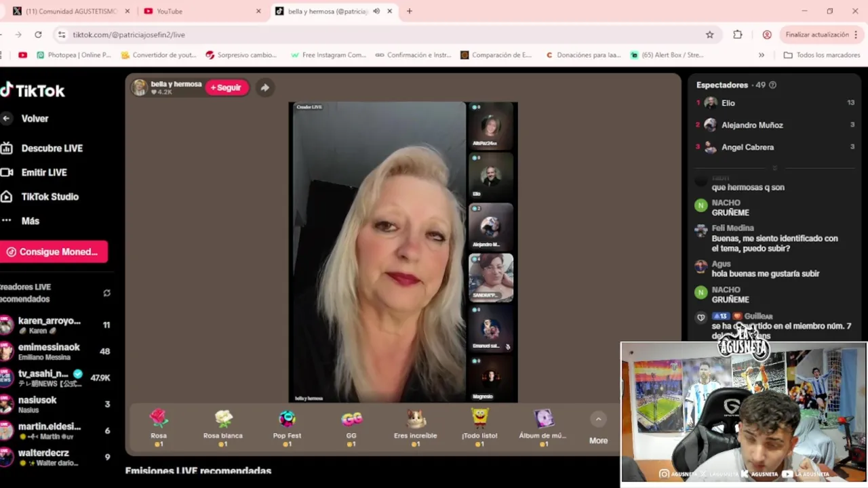
Task: Follow bella y hermosa with Seguir
Action: [226, 87]
